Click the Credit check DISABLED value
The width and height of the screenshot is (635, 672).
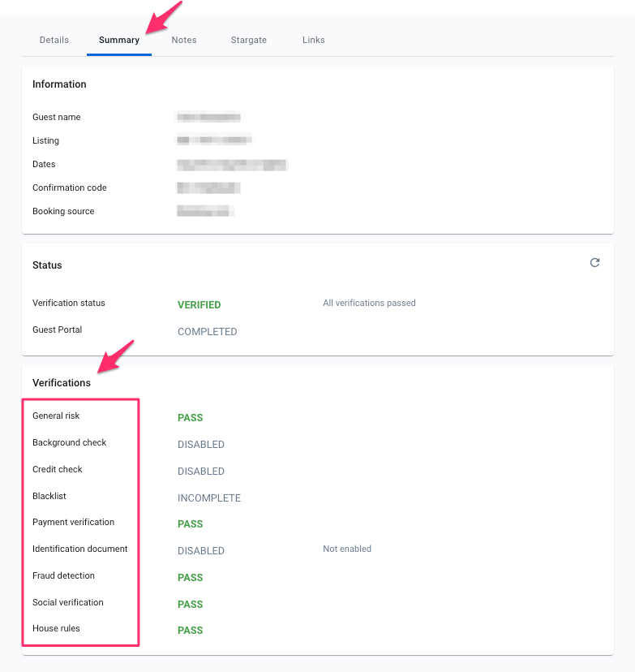point(200,472)
